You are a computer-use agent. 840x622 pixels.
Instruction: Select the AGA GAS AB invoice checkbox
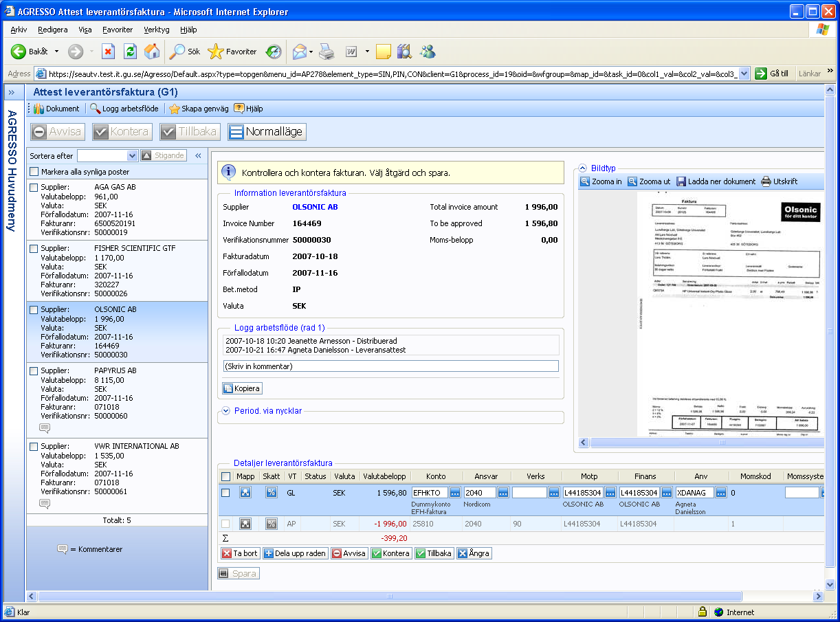tap(34, 187)
